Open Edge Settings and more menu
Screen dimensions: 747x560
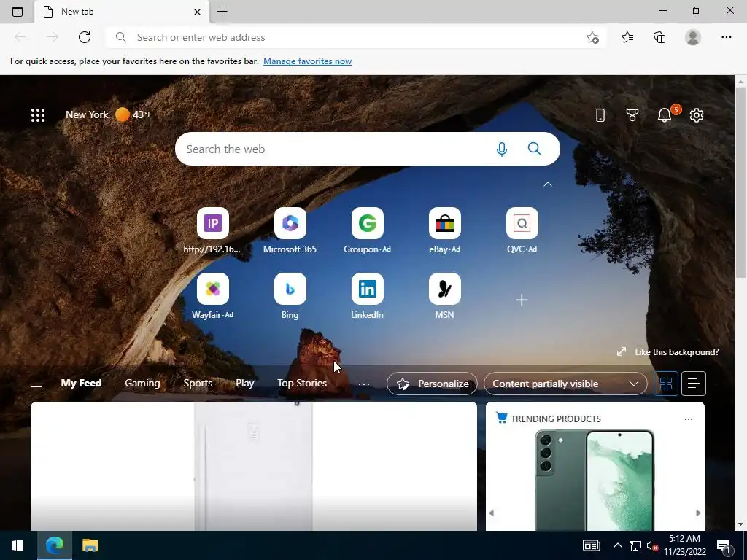click(x=726, y=37)
